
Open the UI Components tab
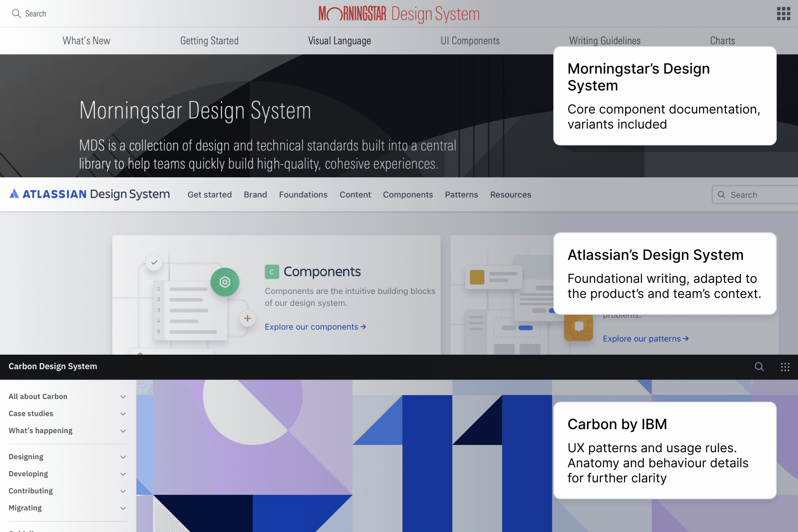[x=470, y=41]
